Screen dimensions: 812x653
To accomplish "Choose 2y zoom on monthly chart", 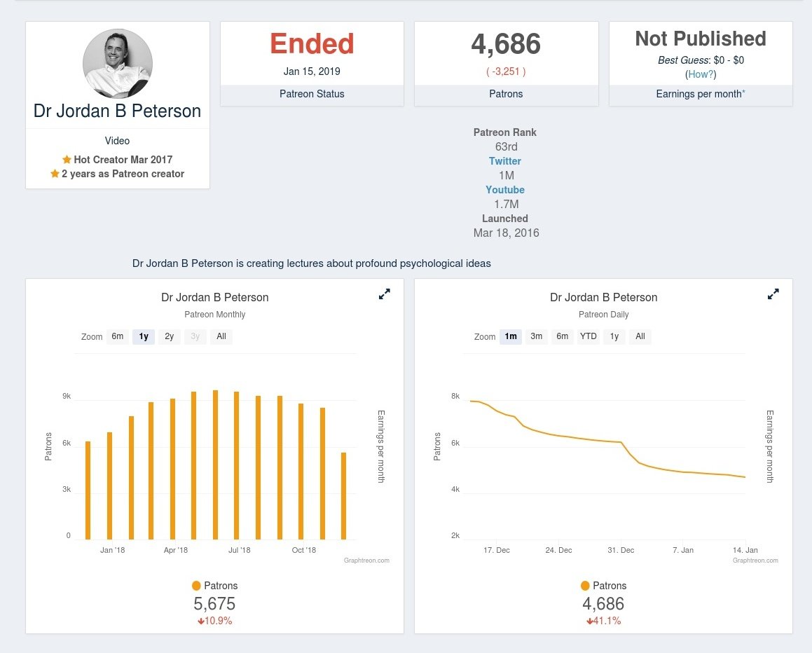I will [169, 336].
